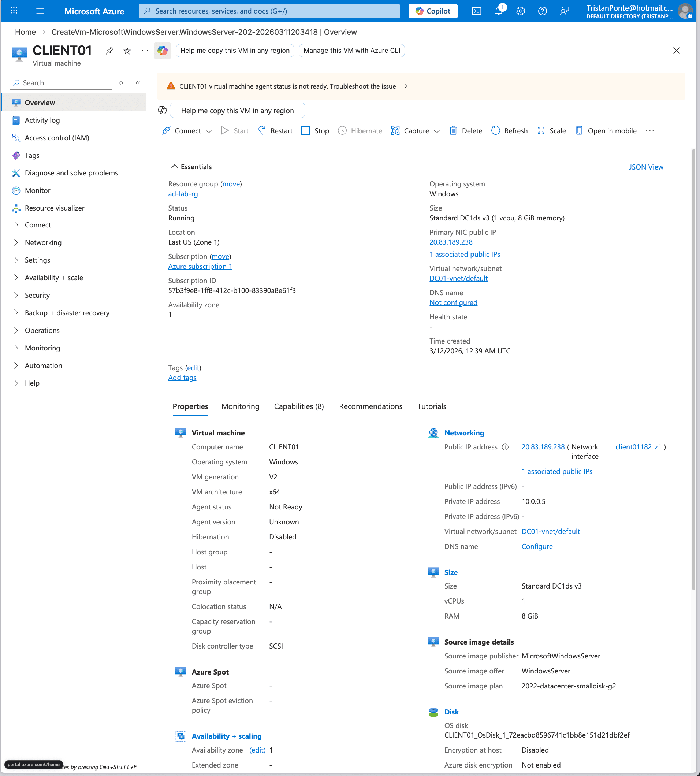Open the Capture dropdown

click(416, 131)
